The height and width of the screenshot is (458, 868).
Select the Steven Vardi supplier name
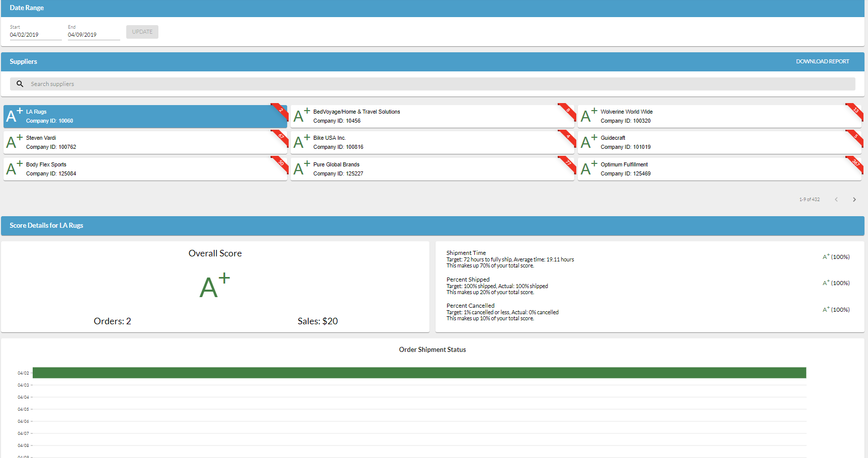coord(41,138)
